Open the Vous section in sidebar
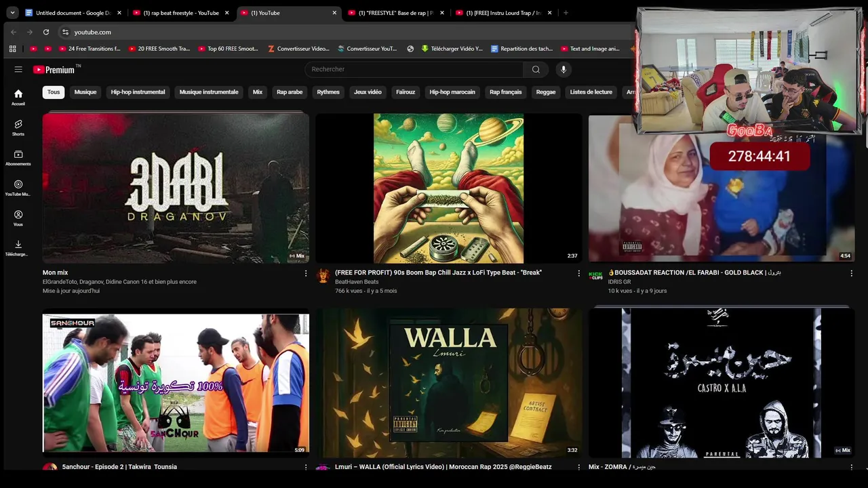Viewport: 868px width, 488px height. pos(18,218)
